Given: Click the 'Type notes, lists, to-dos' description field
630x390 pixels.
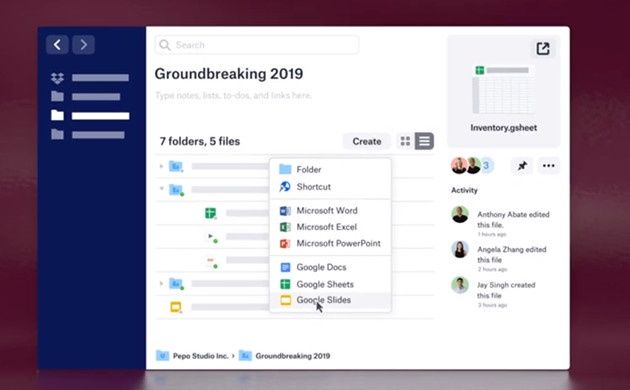Looking at the screenshot, I should click(x=233, y=96).
